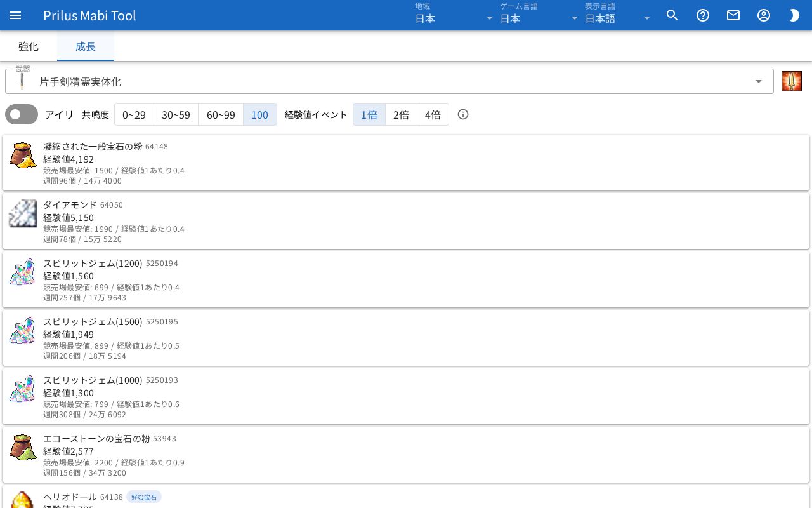Viewport: 812px width, 508px height.
Task: Select resonance range 30~59
Action: click(176, 114)
